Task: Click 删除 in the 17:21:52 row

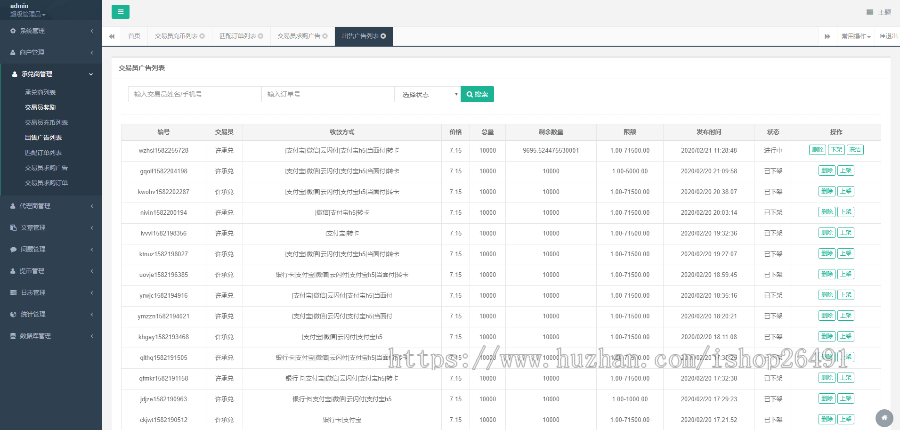Action: (827, 419)
